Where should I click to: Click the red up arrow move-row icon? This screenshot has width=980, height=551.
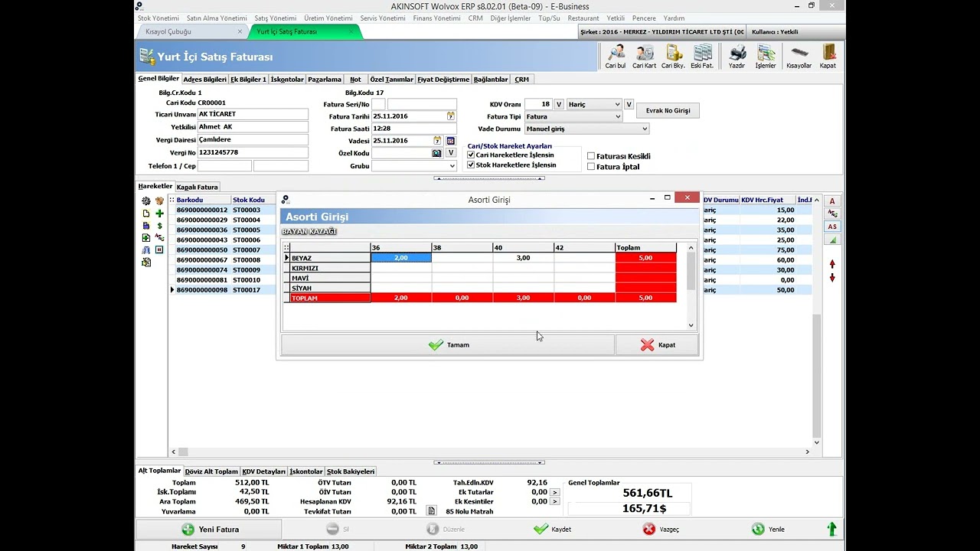pos(832,264)
